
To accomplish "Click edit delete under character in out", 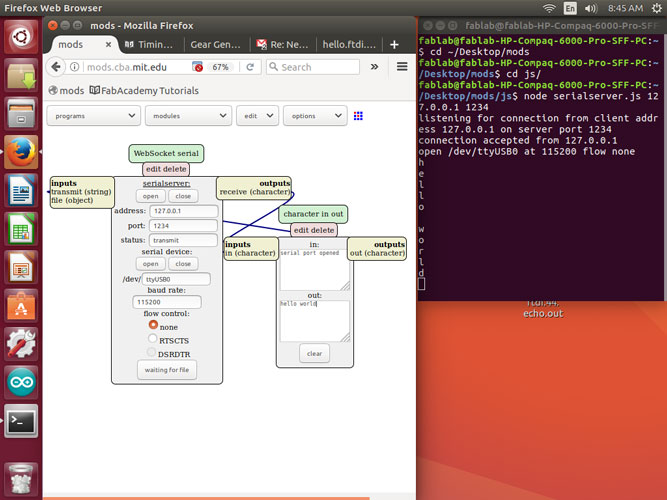I will tap(314, 230).
